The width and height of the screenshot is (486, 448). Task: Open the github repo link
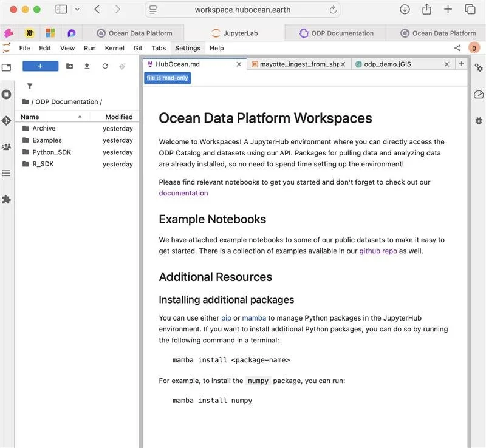(378, 251)
